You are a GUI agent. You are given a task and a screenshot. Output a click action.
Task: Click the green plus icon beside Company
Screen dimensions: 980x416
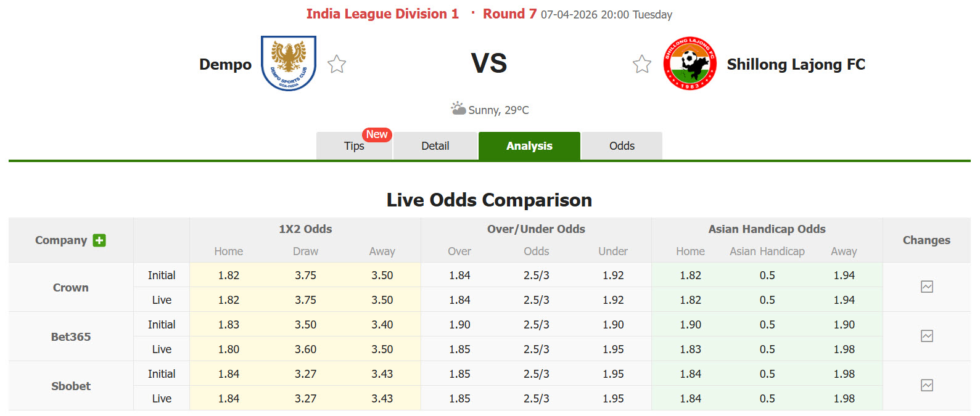pos(99,240)
